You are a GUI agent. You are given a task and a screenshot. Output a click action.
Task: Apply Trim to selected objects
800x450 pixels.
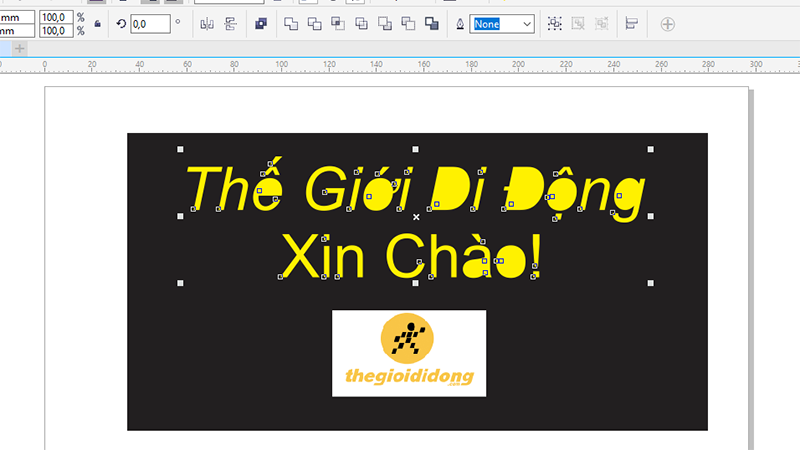coord(314,24)
